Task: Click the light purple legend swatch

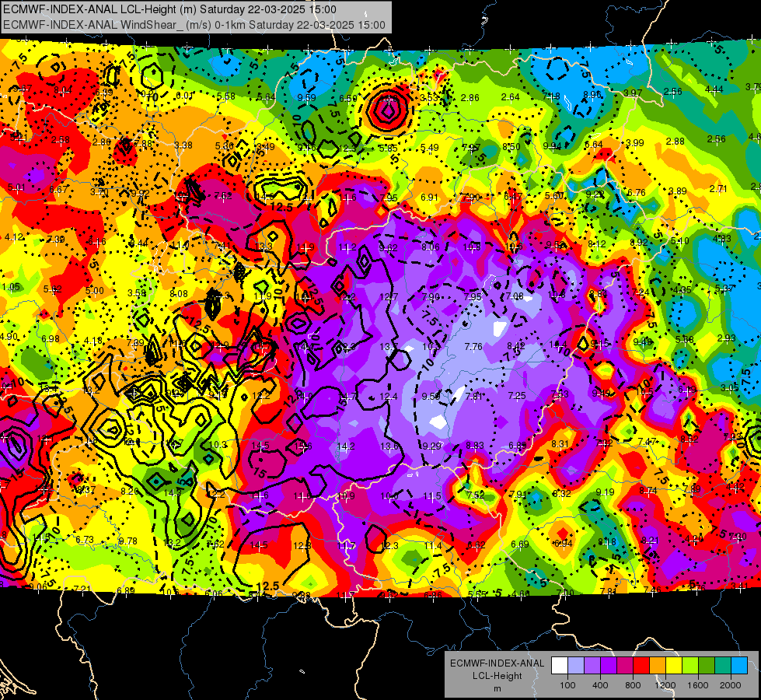Action: pos(592,666)
